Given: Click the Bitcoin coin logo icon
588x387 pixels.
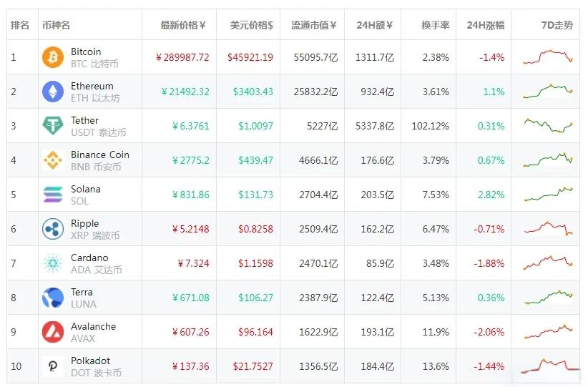Looking at the screenshot, I should (53, 57).
